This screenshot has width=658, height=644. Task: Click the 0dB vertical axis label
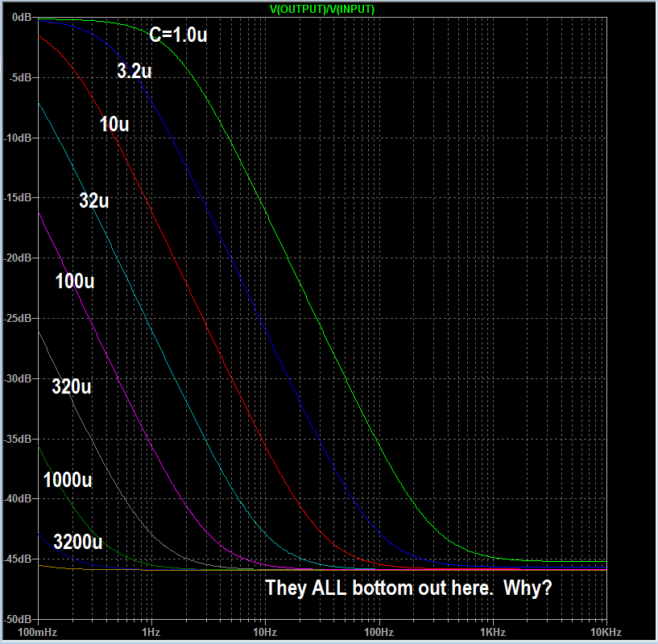coord(22,17)
